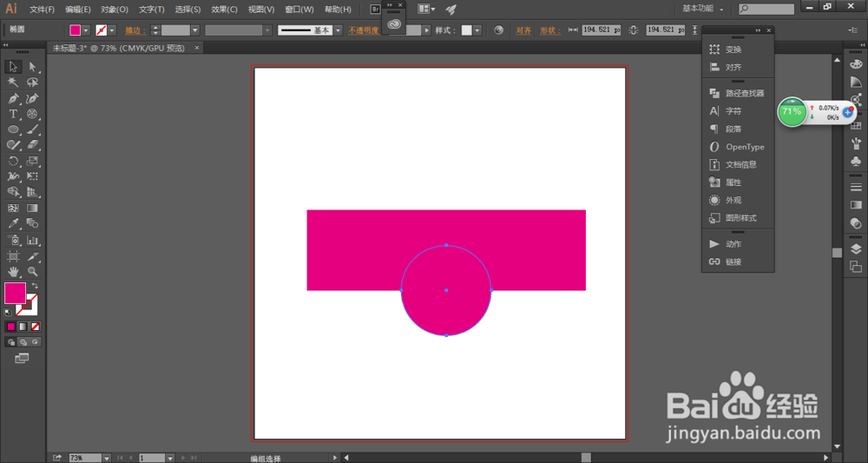Image resolution: width=868 pixels, height=463 pixels.
Task: Open the 窗口(W) menu
Action: [299, 10]
